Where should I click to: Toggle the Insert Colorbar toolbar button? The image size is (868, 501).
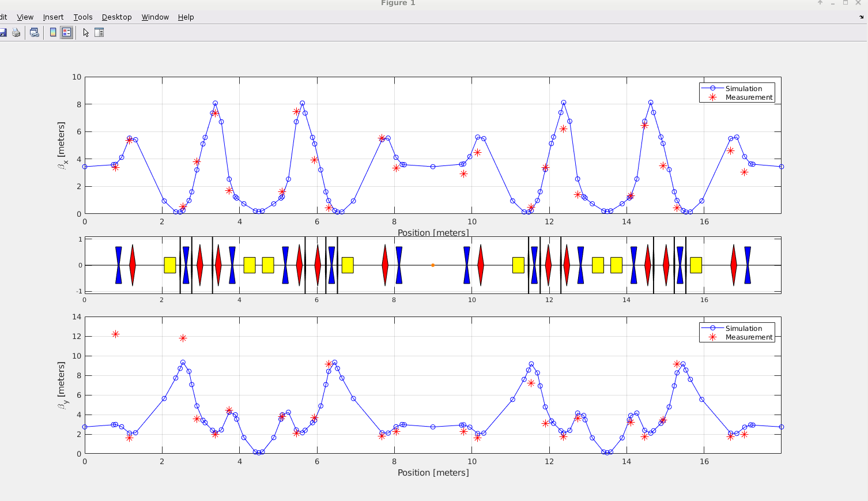[53, 33]
